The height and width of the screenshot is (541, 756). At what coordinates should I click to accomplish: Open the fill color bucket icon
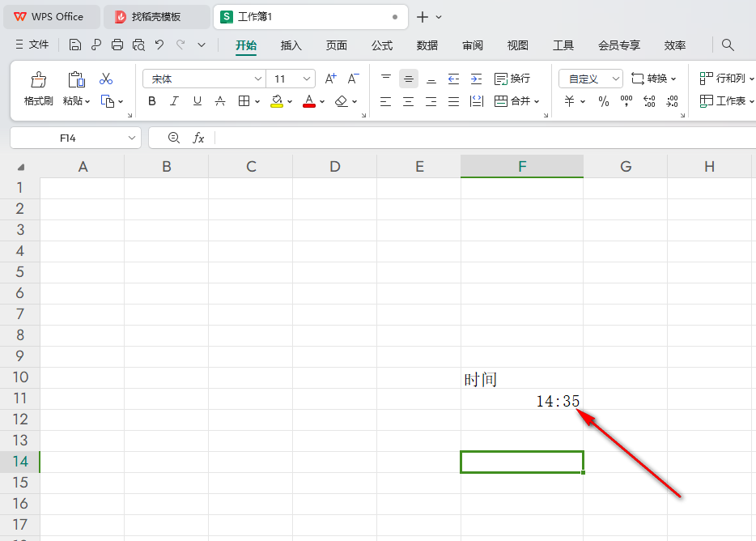278,100
